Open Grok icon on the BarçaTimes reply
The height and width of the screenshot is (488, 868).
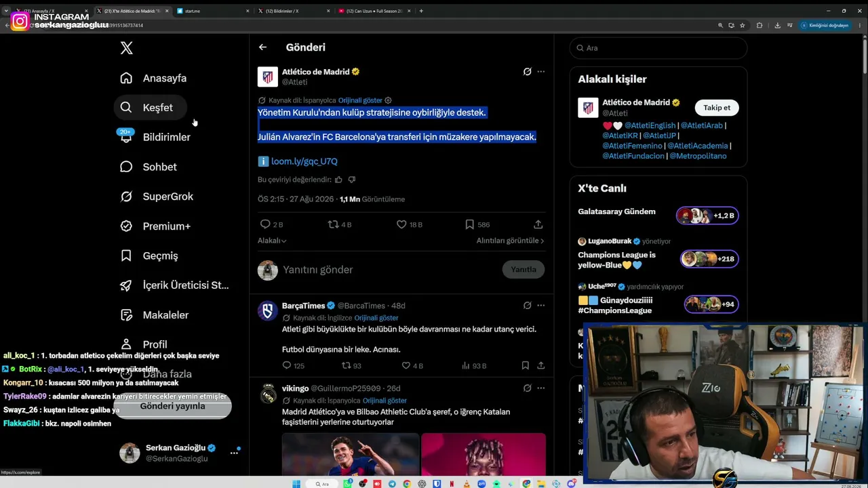[x=527, y=306]
